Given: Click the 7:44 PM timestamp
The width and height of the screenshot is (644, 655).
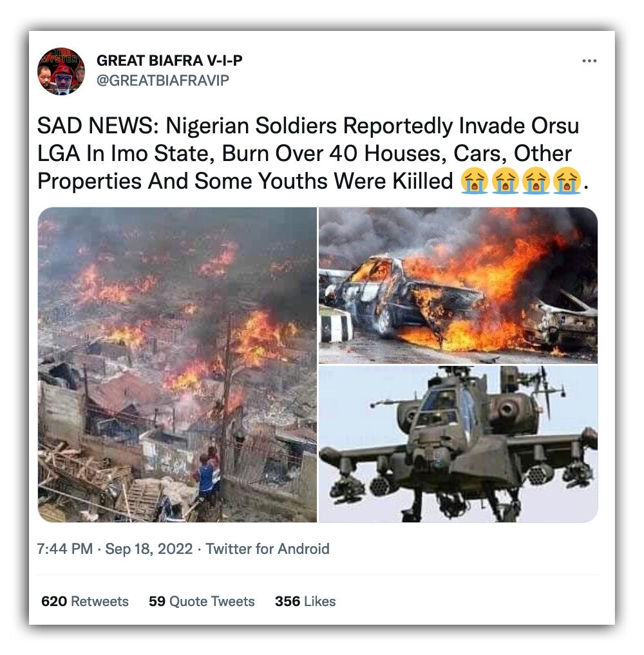Looking at the screenshot, I should point(65,549).
